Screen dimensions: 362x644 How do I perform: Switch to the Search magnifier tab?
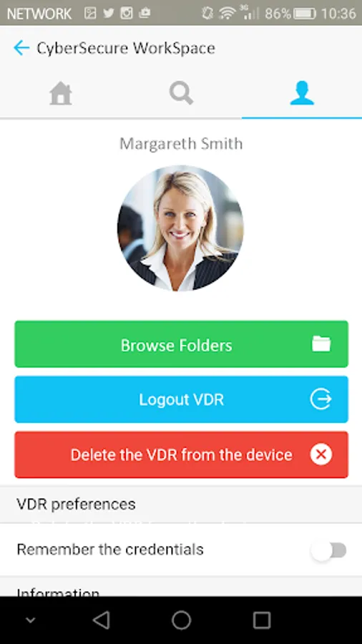point(181,93)
